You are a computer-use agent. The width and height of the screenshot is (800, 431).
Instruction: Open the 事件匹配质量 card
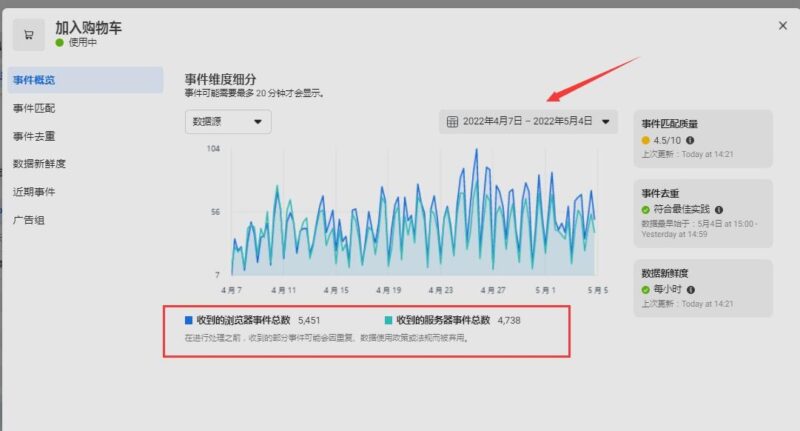(703, 139)
